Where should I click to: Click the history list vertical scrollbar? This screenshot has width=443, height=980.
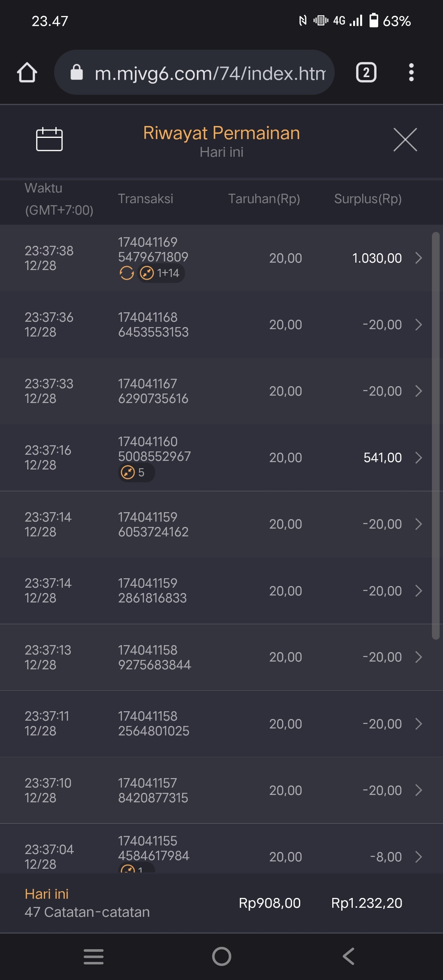point(436,435)
